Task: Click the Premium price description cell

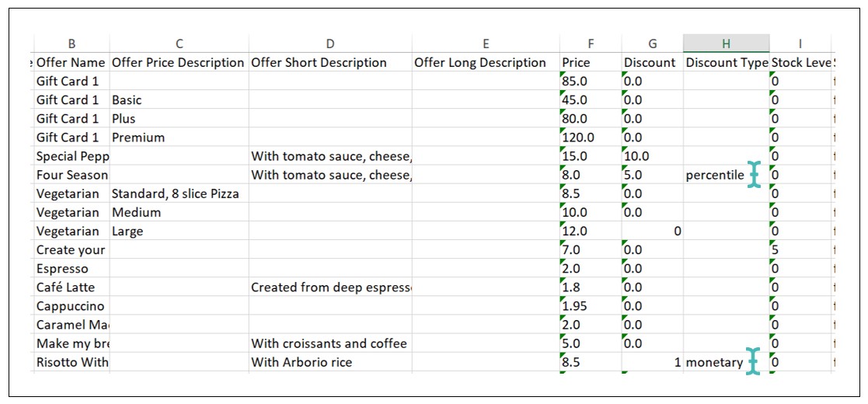Action: (x=178, y=138)
